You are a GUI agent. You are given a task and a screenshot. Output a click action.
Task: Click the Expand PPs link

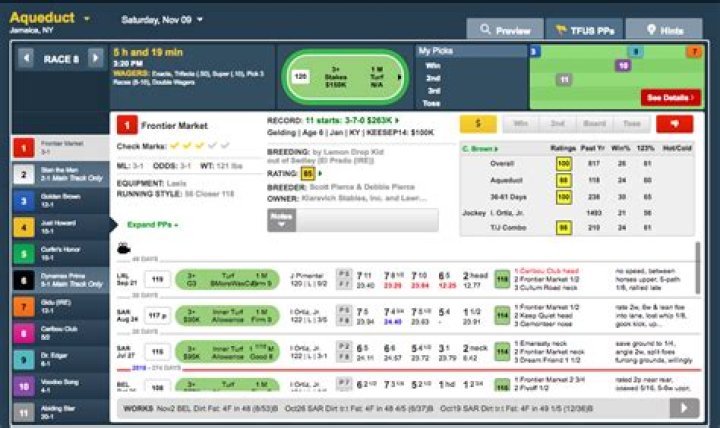pyautogui.click(x=153, y=225)
